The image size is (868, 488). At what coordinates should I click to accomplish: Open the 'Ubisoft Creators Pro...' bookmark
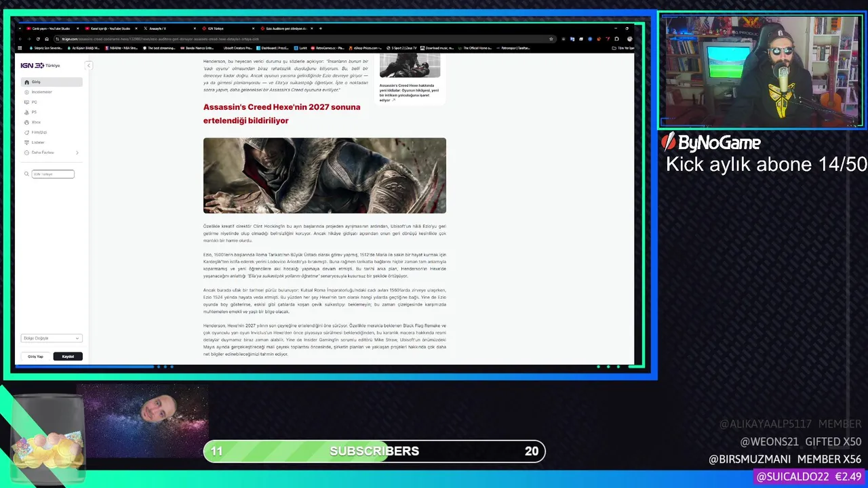237,48
